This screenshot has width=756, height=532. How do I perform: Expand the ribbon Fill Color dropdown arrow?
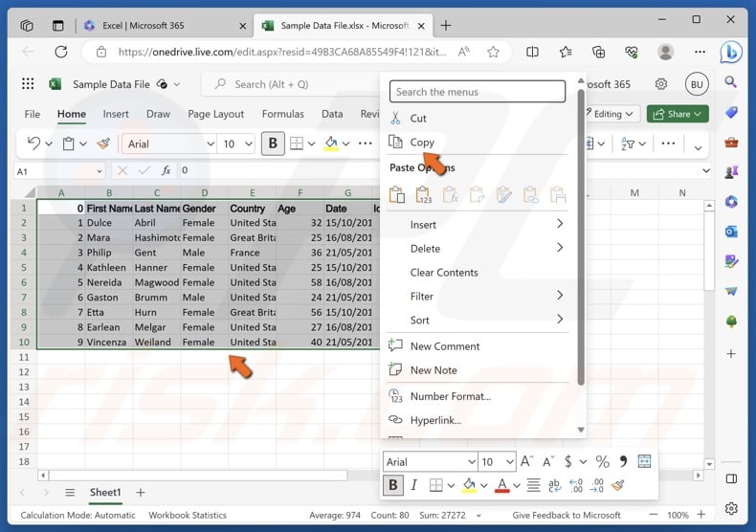click(345, 144)
